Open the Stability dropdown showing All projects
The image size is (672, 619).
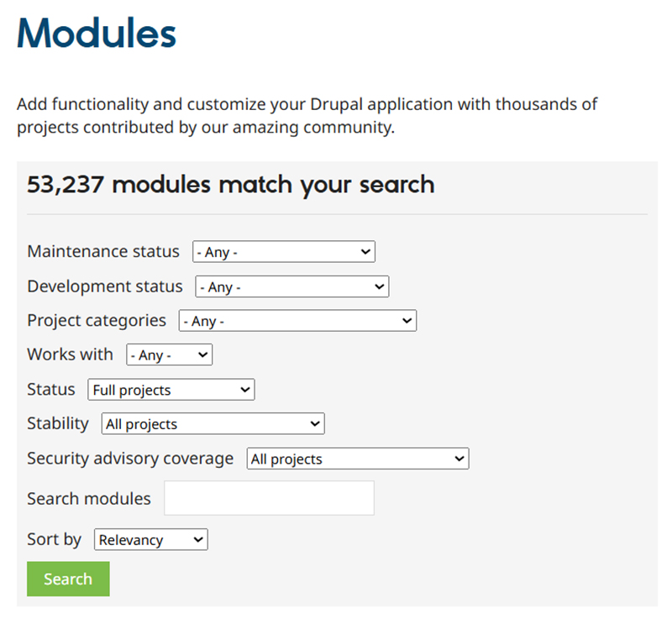212,423
